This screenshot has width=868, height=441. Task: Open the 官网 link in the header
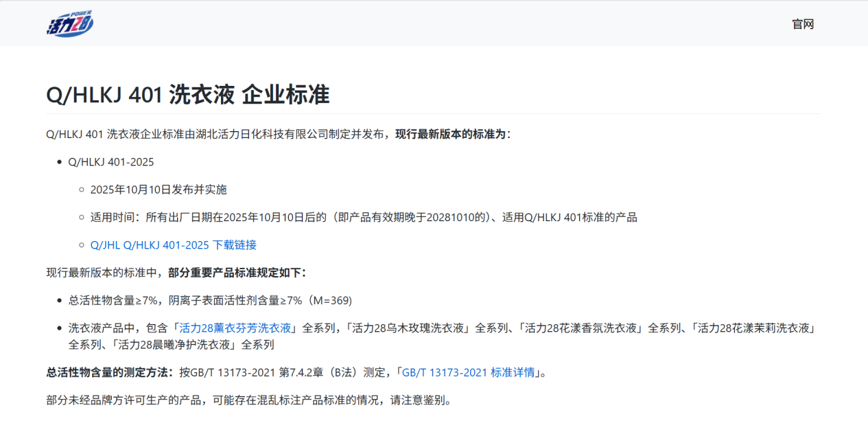coord(804,24)
